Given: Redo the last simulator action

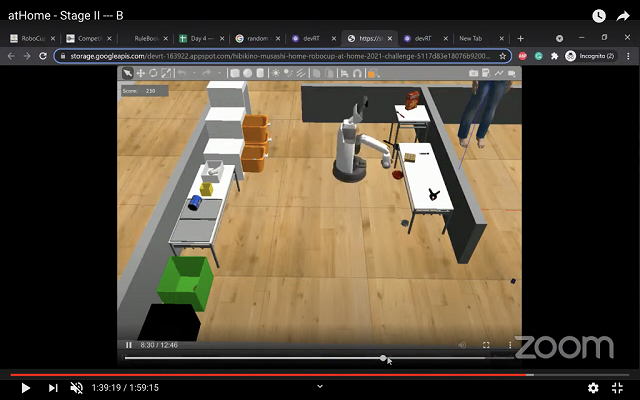Looking at the screenshot, I should [207, 73].
